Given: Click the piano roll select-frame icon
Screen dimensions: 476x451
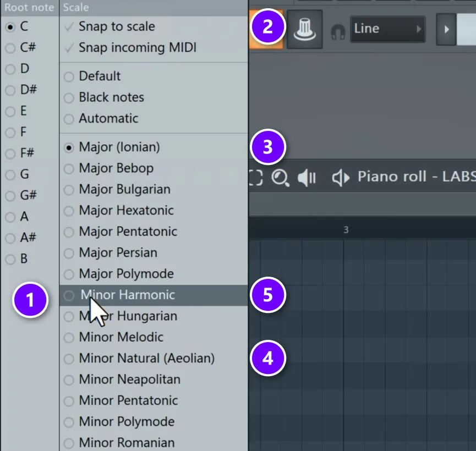Looking at the screenshot, I should coord(255,177).
